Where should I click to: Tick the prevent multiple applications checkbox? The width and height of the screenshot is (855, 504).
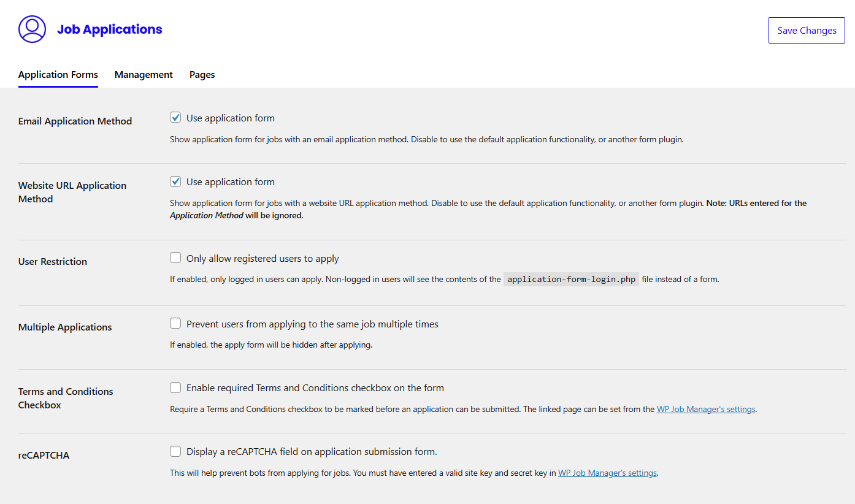(175, 324)
